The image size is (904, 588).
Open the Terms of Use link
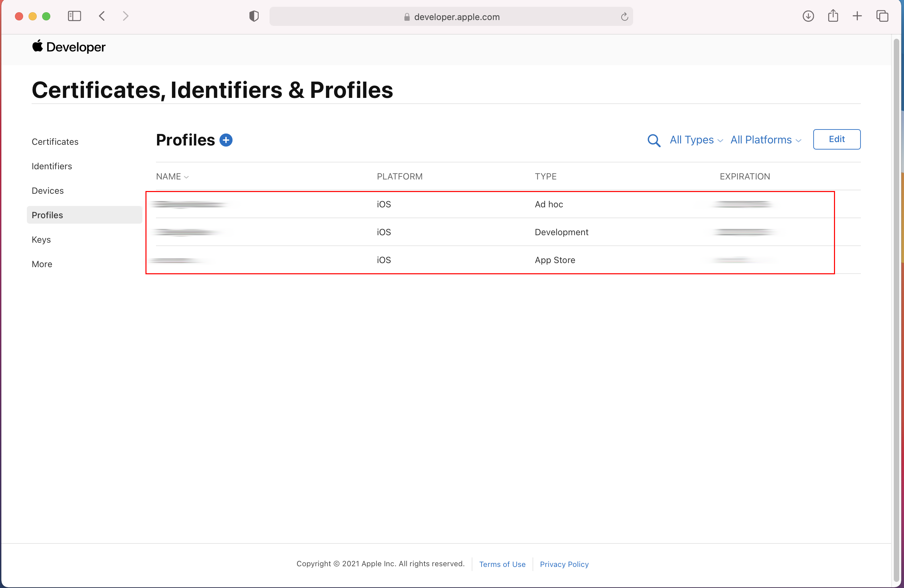pos(502,564)
